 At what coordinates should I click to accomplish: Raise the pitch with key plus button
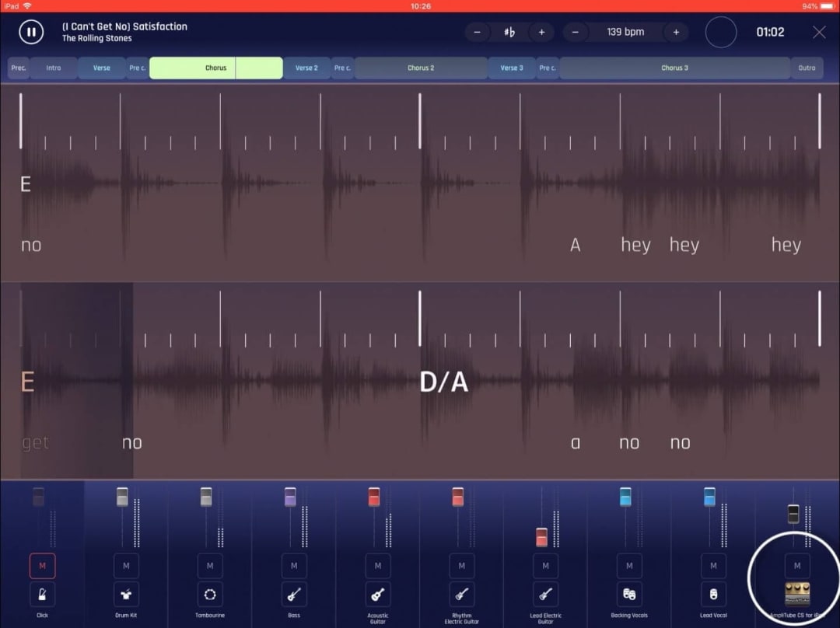[541, 32]
